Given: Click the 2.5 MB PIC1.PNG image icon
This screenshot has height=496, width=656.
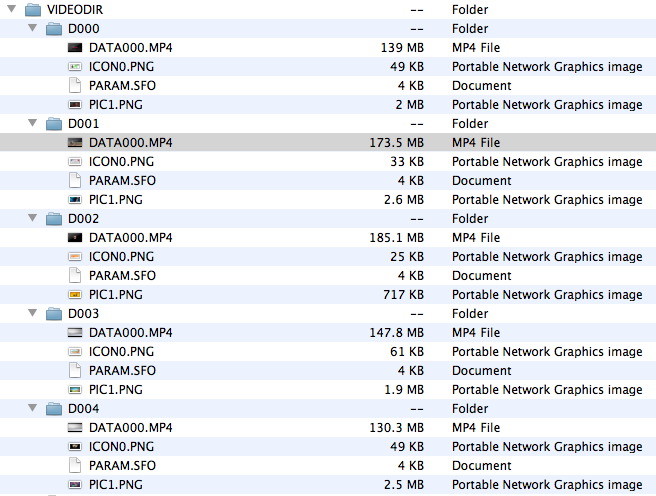Looking at the screenshot, I should click(x=75, y=484).
